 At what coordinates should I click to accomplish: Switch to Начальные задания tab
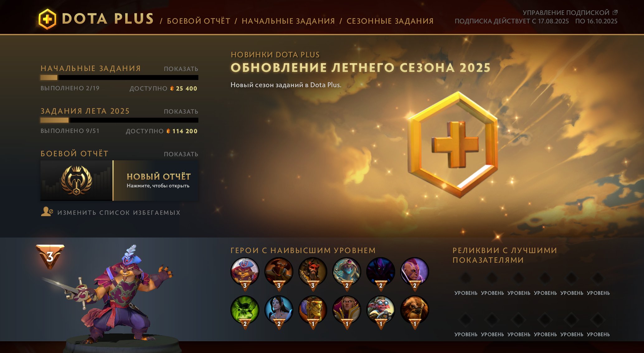[x=288, y=21]
